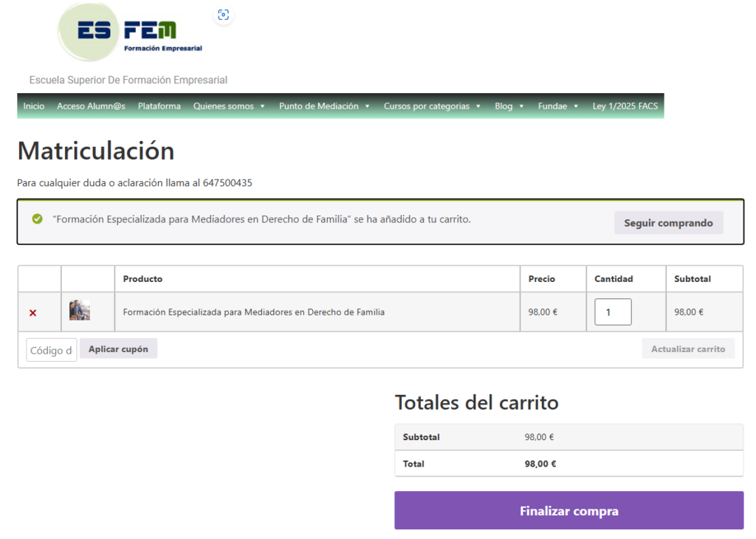756x539 pixels.
Task: Focus the coupon code input field
Action: 52,351
